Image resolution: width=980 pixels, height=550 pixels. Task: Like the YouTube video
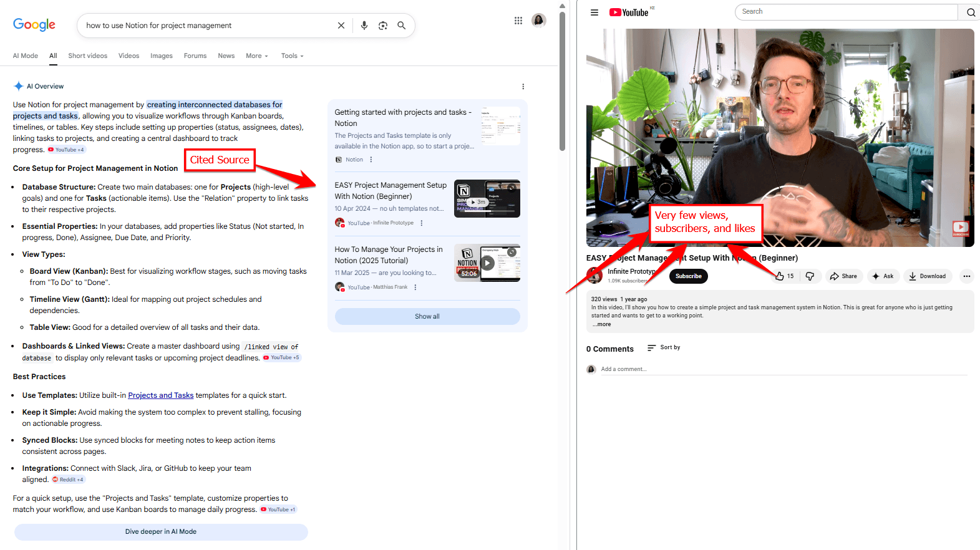coord(784,276)
